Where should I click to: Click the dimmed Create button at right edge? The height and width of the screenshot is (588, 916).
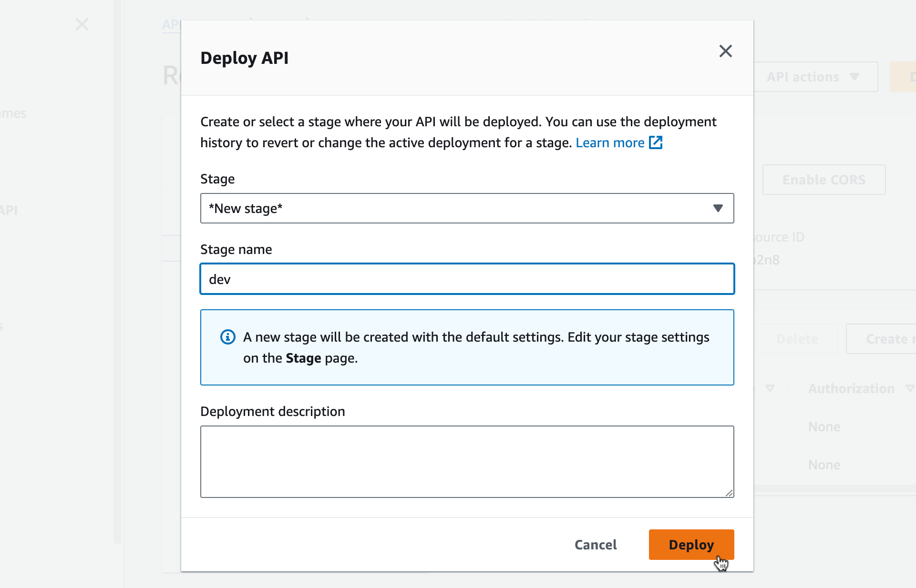(x=887, y=339)
